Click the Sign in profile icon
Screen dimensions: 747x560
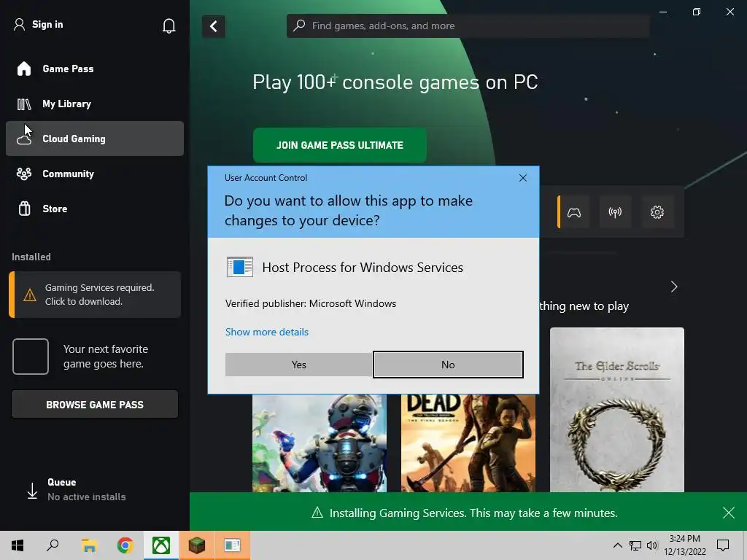coord(19,24)
